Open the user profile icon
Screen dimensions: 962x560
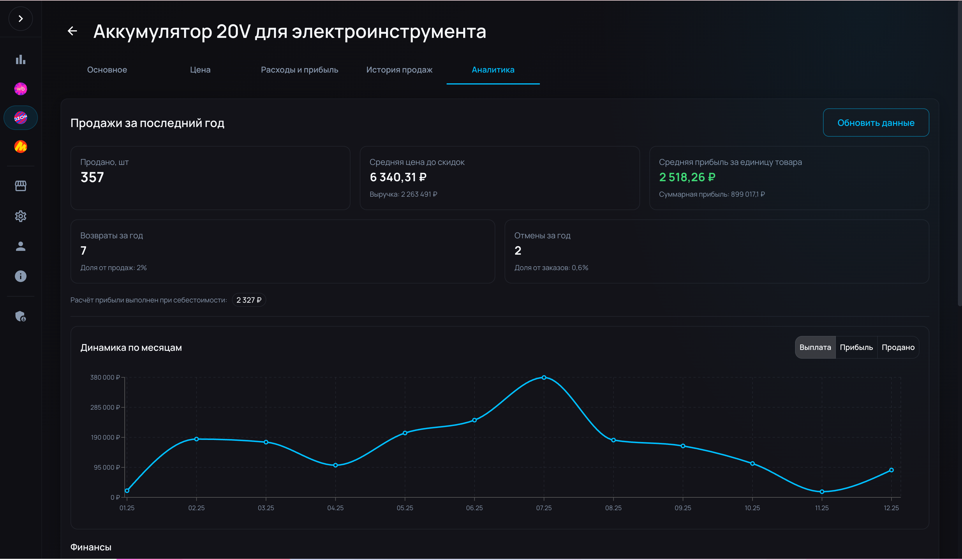click(21, 246)
